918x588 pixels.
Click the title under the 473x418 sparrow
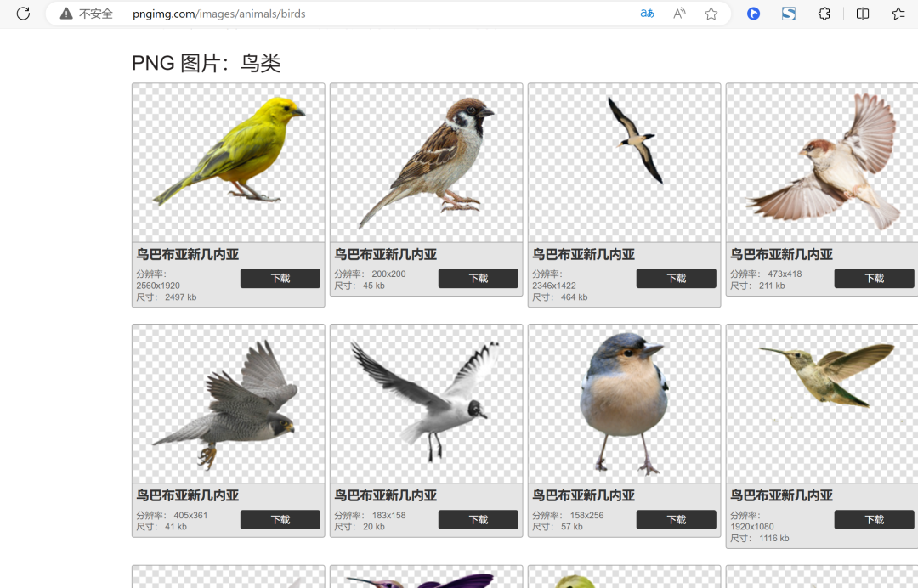tap(781, 255)
